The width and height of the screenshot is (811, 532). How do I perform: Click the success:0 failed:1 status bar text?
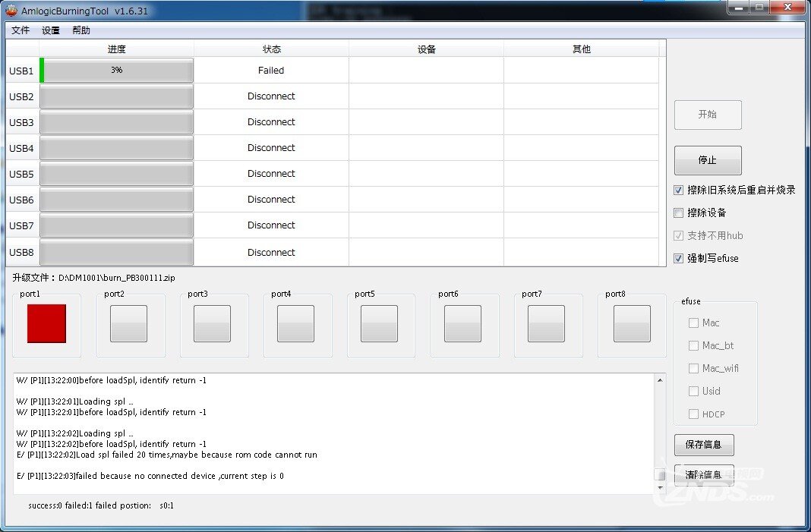point(101,505)
